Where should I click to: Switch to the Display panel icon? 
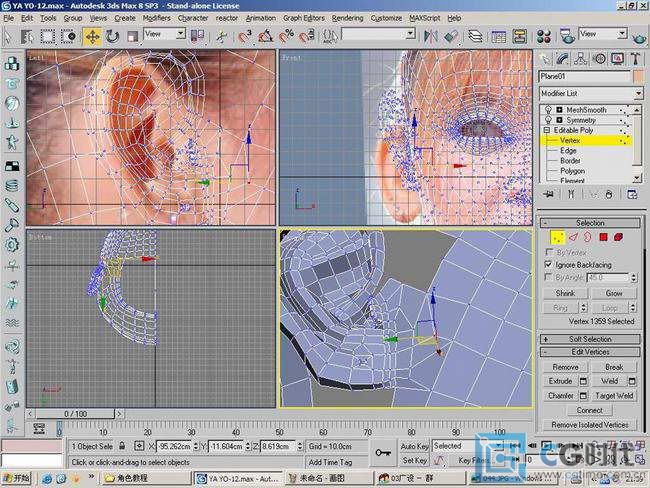[618, 59]
